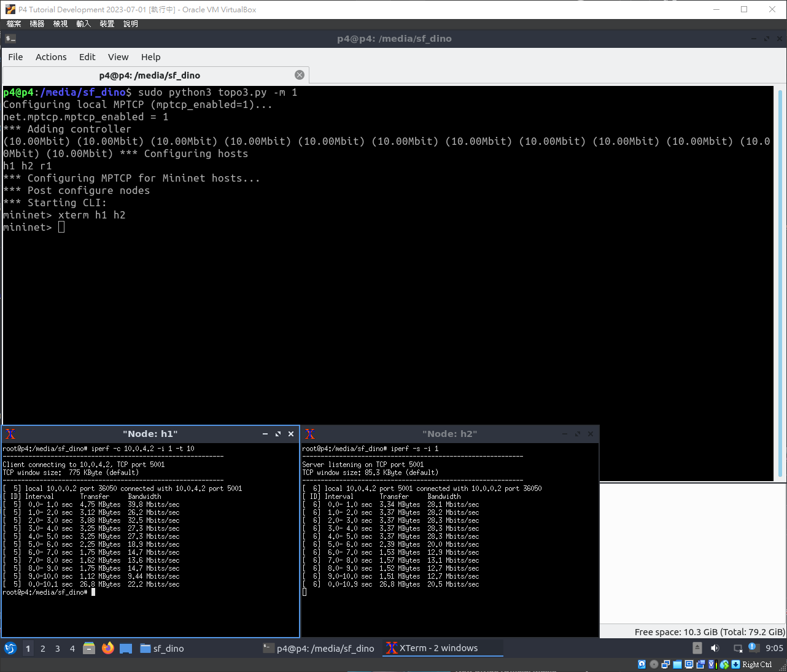
Task: Click 'iperf -c 10.0.4.2 -i 1 -t 10' in h1
Action: 143,449
